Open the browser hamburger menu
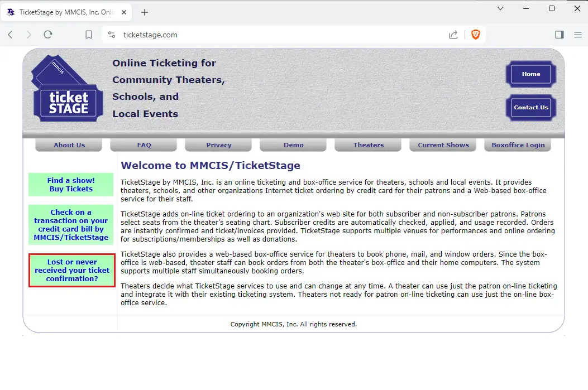 [578, 35]
